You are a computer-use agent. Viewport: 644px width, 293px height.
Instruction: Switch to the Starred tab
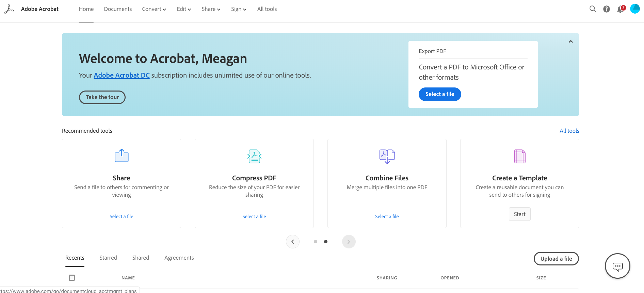(x=108, y=258)
